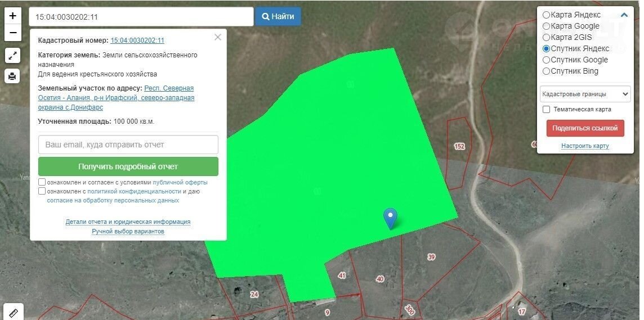Click Получить подробный отчет button
644x320 pixels.
(x=128, y=166)
